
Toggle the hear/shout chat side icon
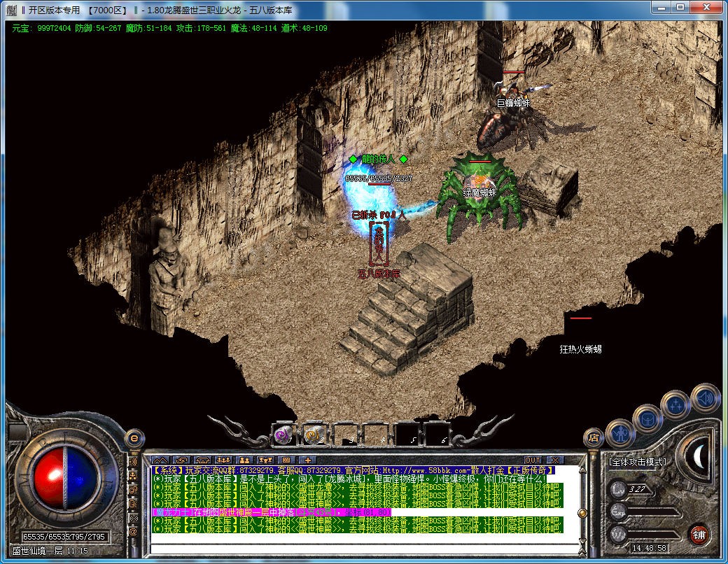tap(133, 462)
